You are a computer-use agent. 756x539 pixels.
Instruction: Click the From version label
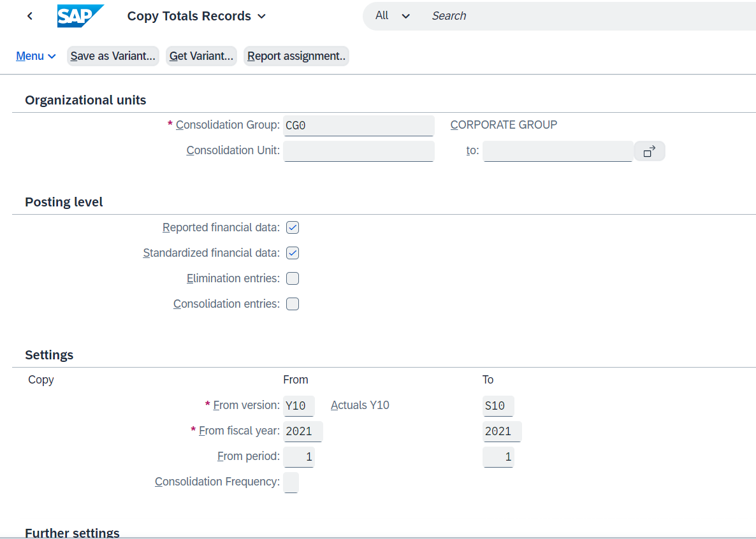click(x=247, y=405)
